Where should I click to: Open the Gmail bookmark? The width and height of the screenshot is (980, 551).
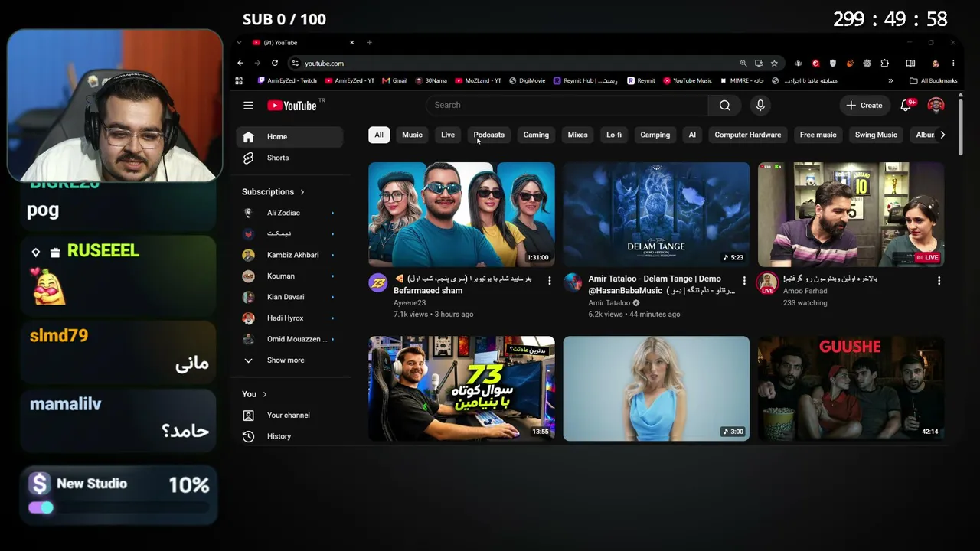tap(396, 80)
